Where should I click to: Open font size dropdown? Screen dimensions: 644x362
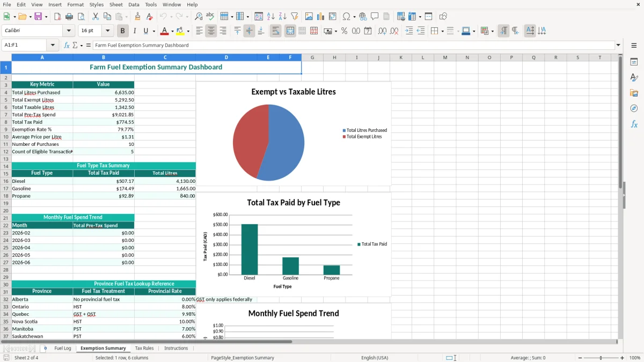click(107, 31)
